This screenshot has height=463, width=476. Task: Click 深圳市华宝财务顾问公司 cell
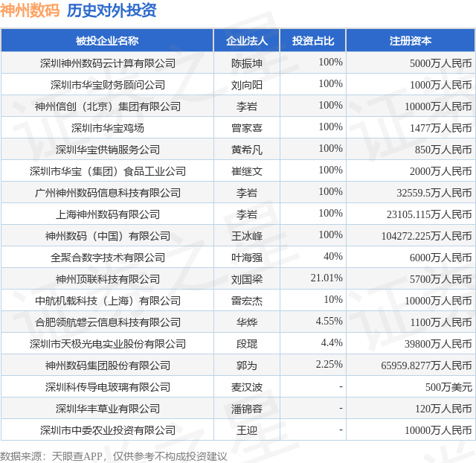tap(108, 85)
